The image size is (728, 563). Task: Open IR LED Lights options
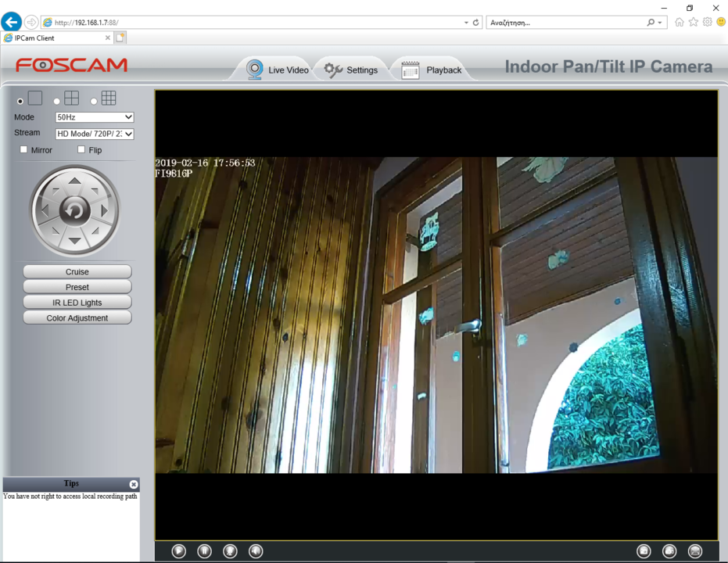[77, 302]
